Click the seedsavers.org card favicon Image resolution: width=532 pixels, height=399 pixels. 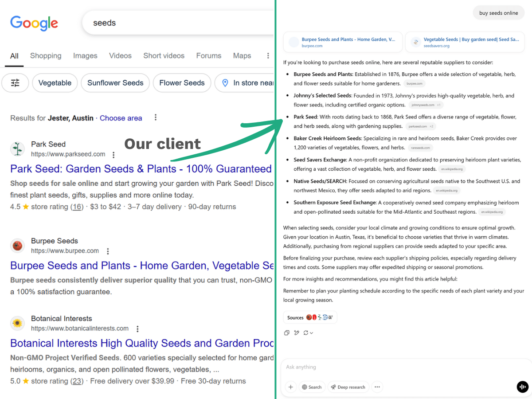pyautogui.click(x=416, y=42)
